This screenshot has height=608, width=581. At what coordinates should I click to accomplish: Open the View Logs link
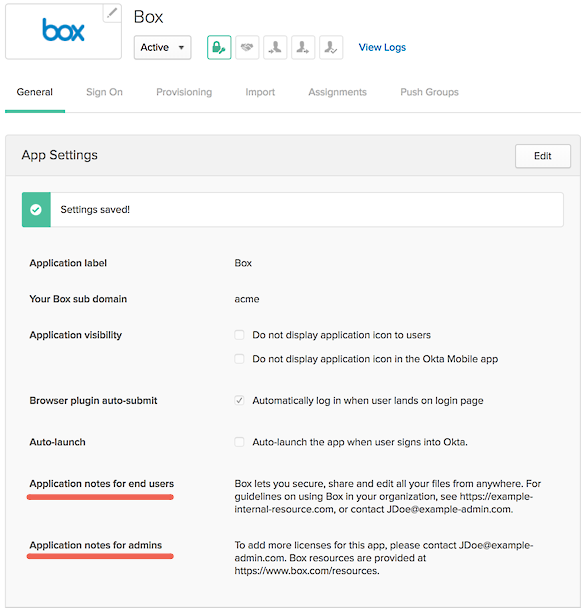pyautogui.click(x=382, y=47)
